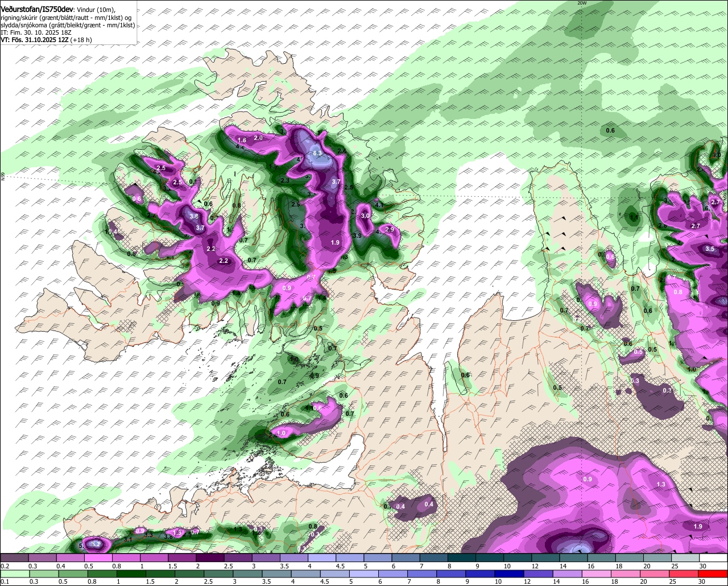The height and width of the screenshot is (586, 728).
Task: Pick the palest green 0.1–0.3 rain scale swatch
Action: [15, 573]
